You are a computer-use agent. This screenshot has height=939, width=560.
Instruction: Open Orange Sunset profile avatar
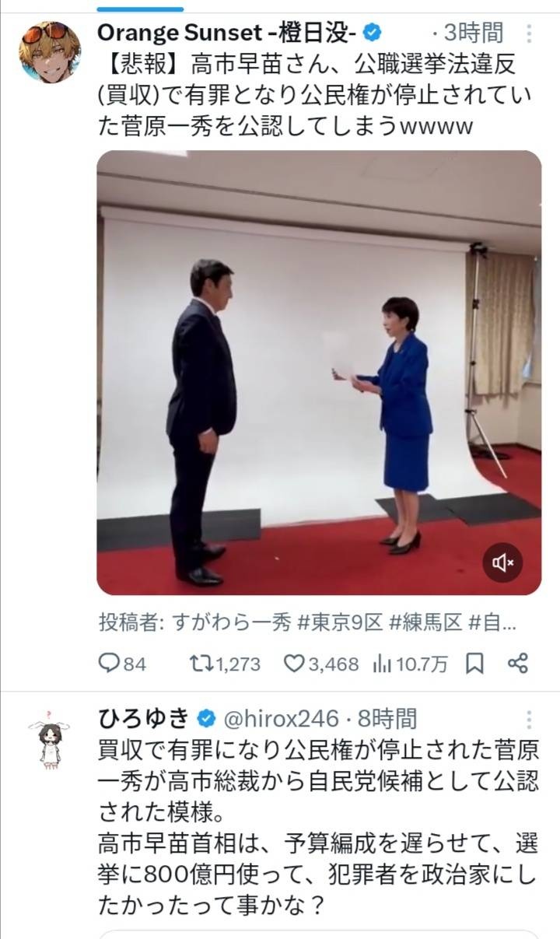pos(50,52)
